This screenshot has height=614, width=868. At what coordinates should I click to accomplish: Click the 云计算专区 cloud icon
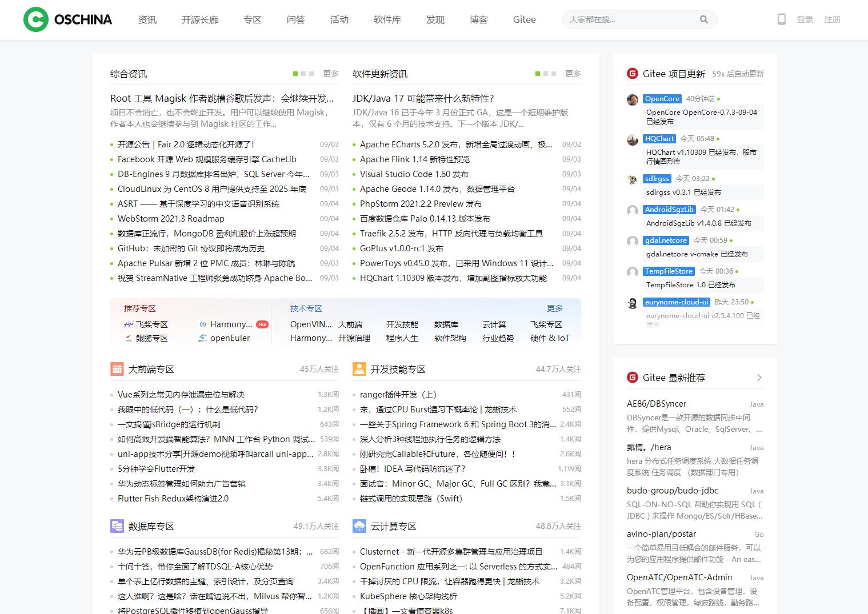tap(359, 525)
